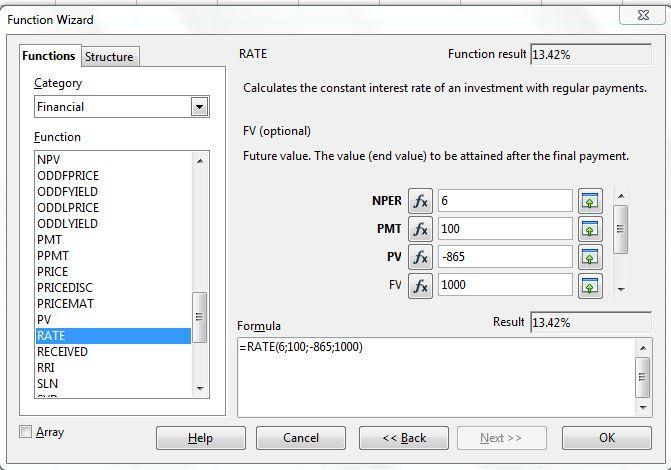The width and height of the screenshot is (671, 470).
Task: Click the fx button next to PV
Action: point(420,257)
